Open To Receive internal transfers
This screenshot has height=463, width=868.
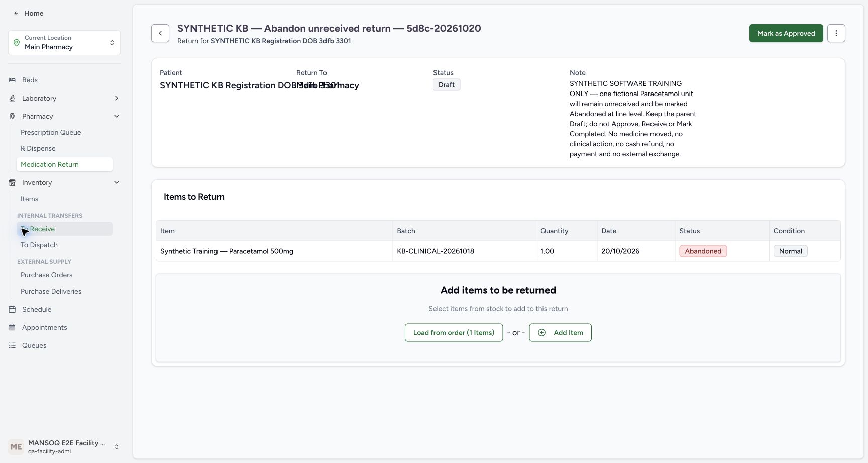(64, 229)
